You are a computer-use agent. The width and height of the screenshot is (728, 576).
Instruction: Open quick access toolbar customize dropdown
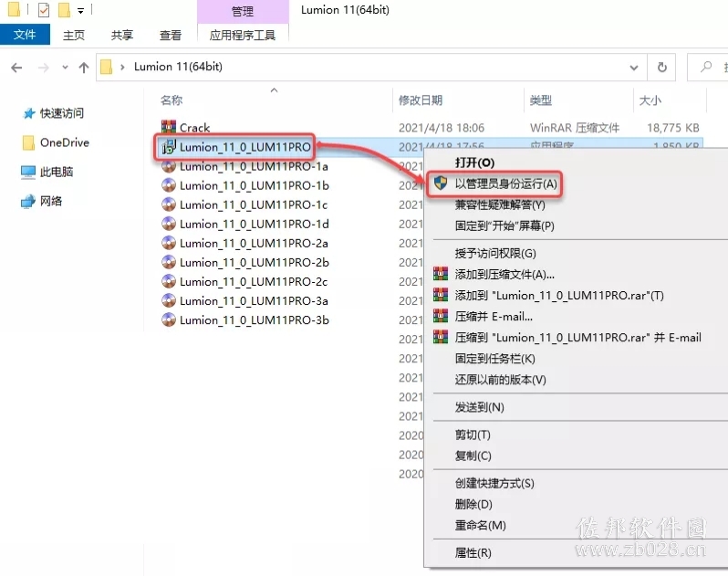pos(81,10)
